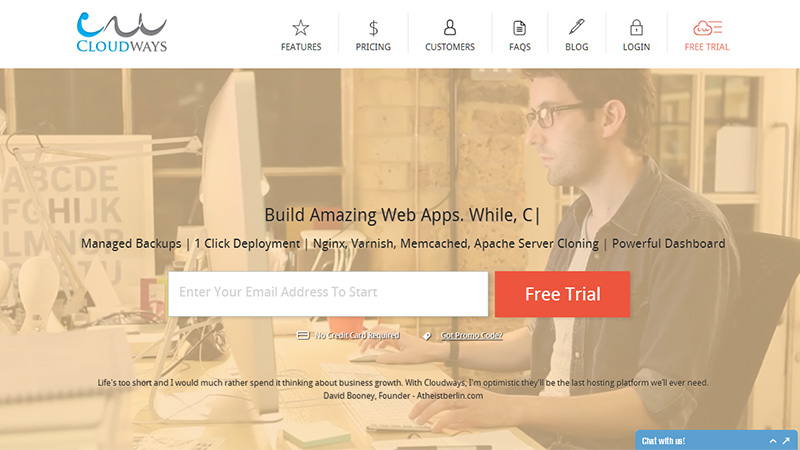This screenshot has width=800, height=450.
Task: Expand the chat widget with the up chevron
Action: (x=773, y=441)
